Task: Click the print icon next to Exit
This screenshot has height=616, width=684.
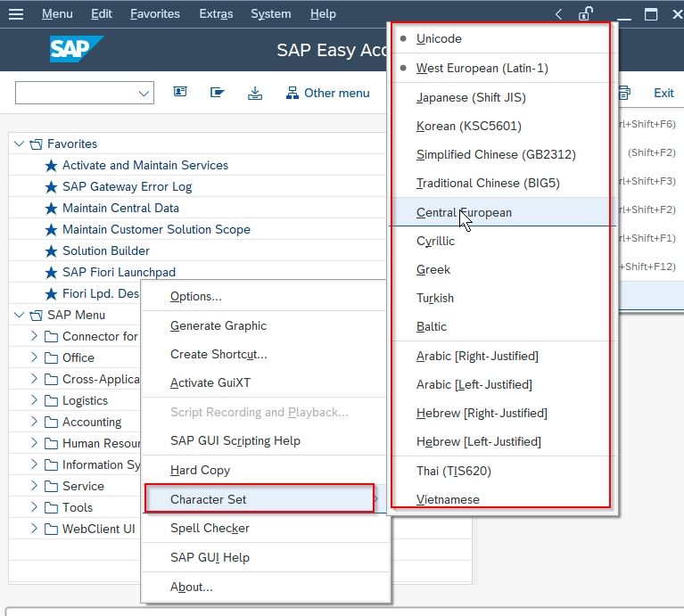Action: 624,93
